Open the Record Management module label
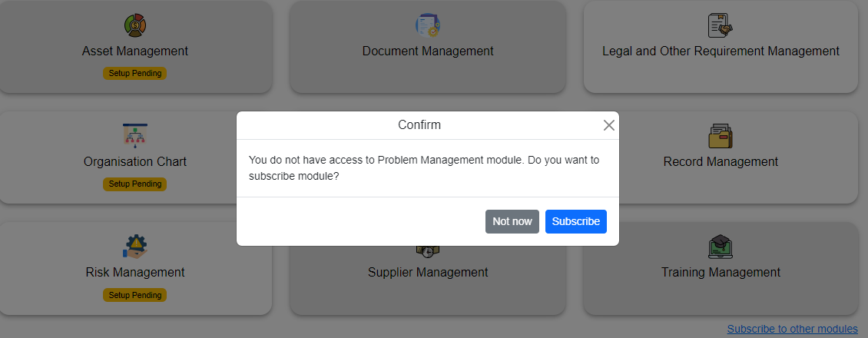This screenshot has height=338, width=868. click(x=721, y=162)
